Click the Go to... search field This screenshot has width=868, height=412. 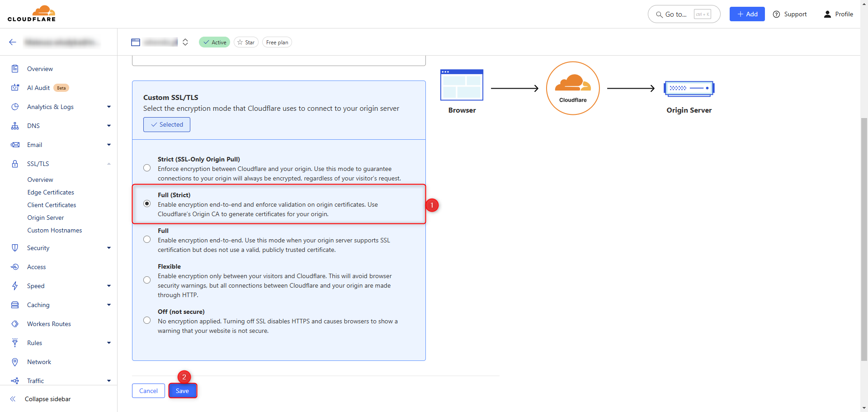click(x=684, y=14)
